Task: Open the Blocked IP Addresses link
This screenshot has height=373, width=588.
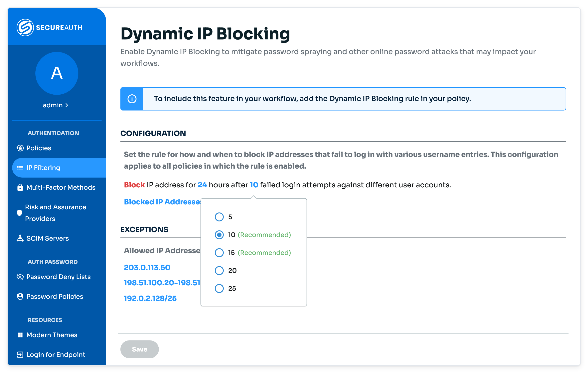Action: (162, 202)
